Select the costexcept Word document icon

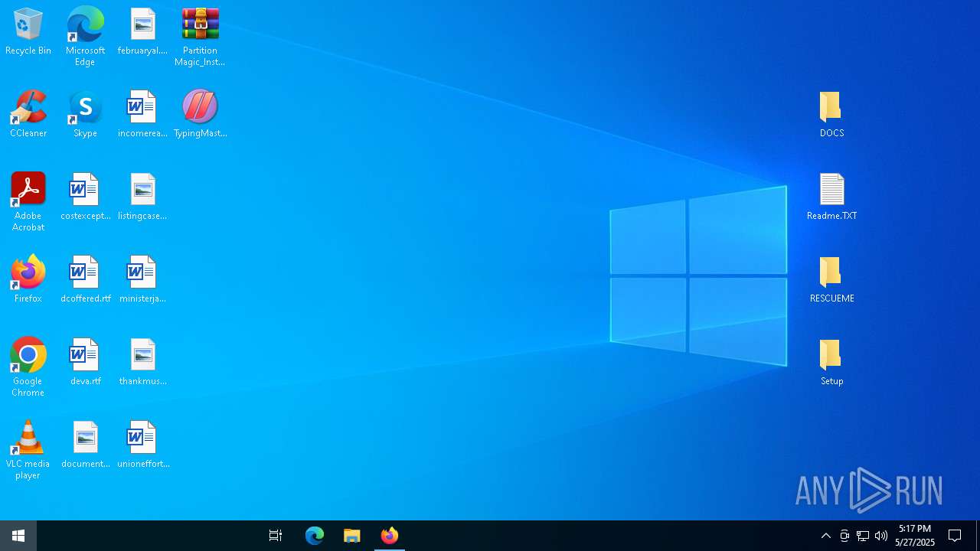(x=85, y=197)
